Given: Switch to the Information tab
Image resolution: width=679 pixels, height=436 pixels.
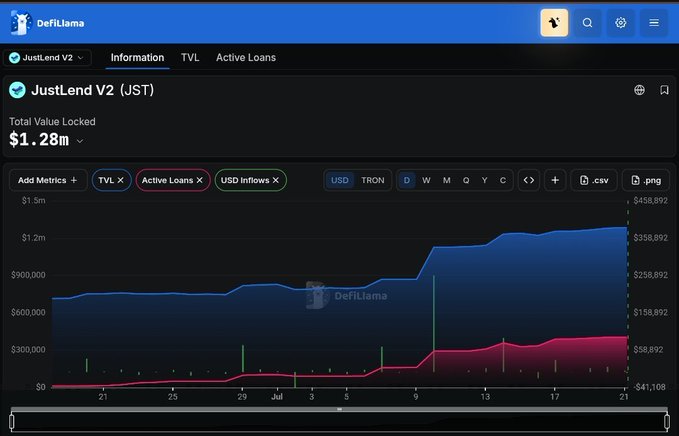Looking at the screenshot, I should click(137, 58).
